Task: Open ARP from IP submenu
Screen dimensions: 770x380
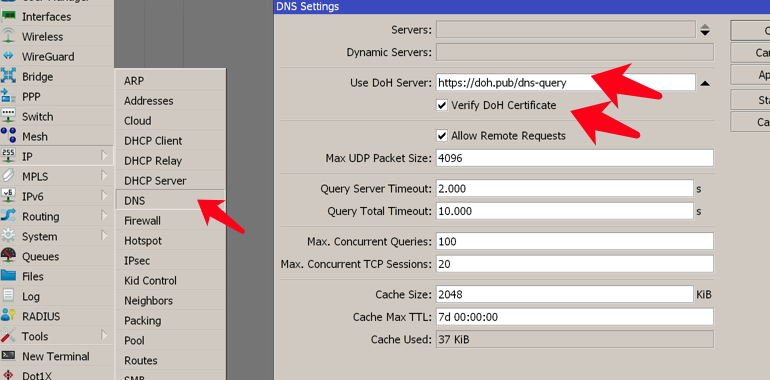Action: (170, 81)
